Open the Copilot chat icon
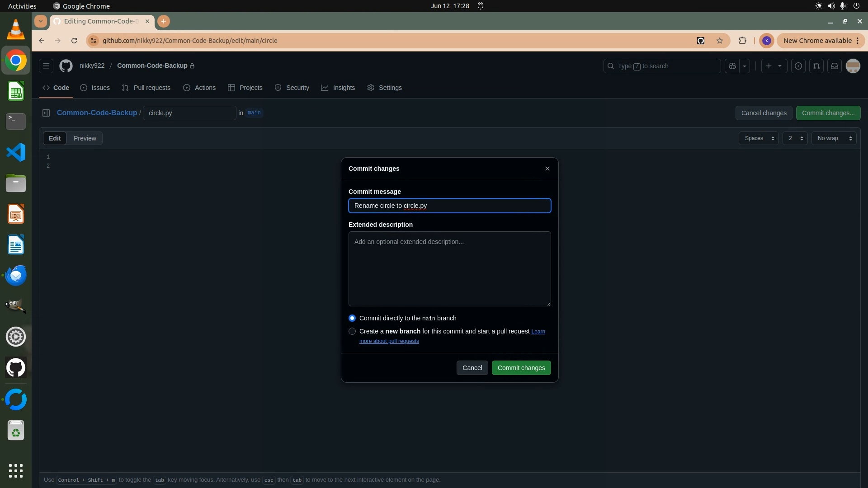This screenshot has height=488, width=868. 732,66
